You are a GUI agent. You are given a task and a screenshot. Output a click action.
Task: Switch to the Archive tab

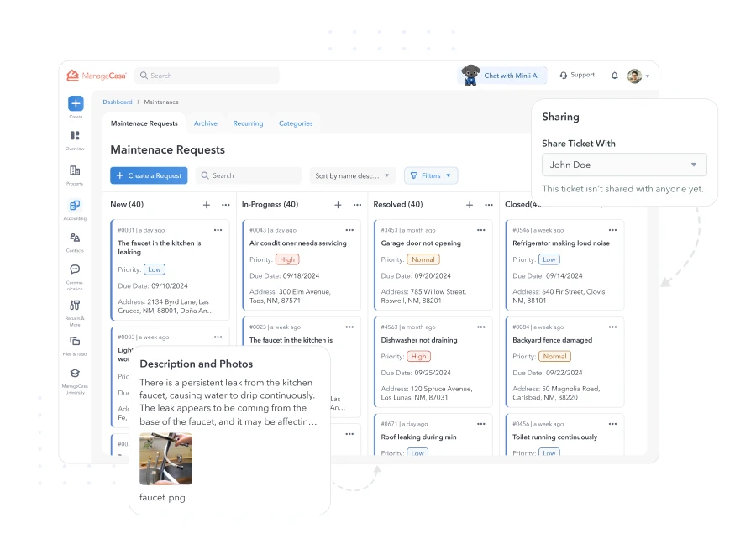(x=206, y=123)
